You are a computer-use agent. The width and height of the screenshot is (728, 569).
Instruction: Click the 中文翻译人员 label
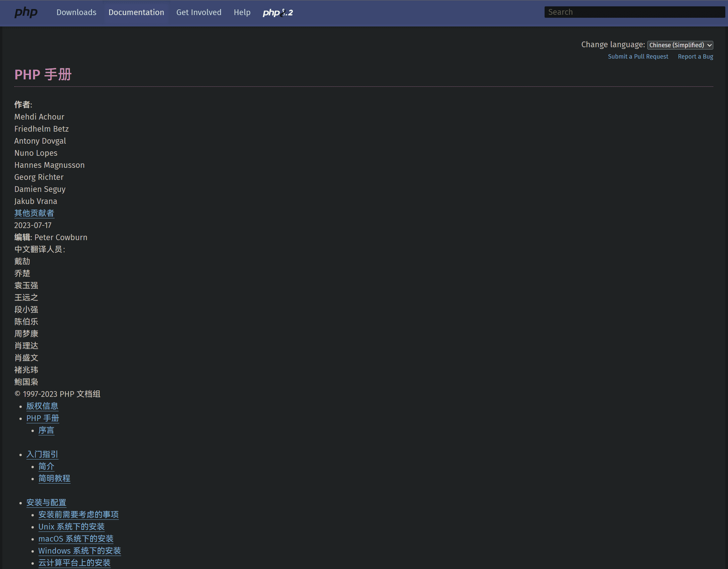pyautogui.click(x=39, y=250)
